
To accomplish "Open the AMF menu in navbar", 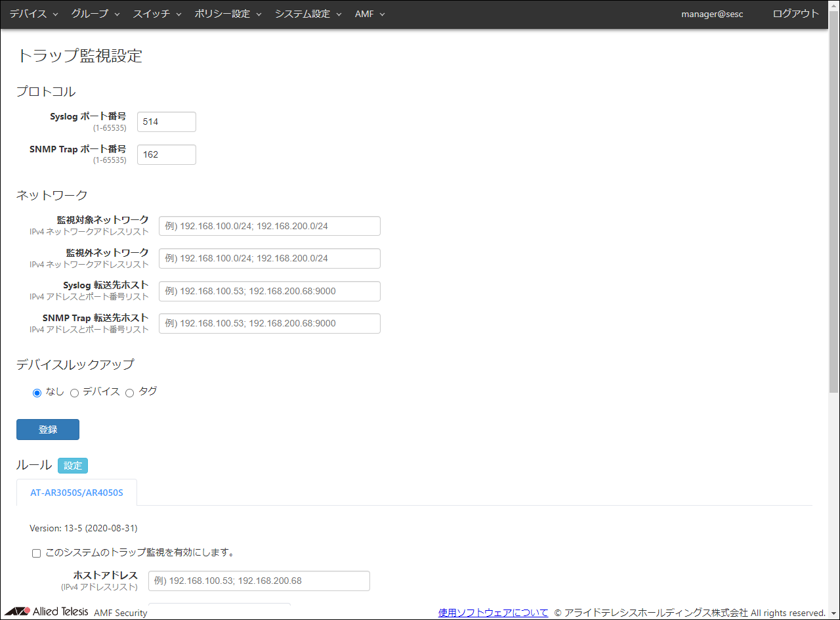I will point(369,14).
